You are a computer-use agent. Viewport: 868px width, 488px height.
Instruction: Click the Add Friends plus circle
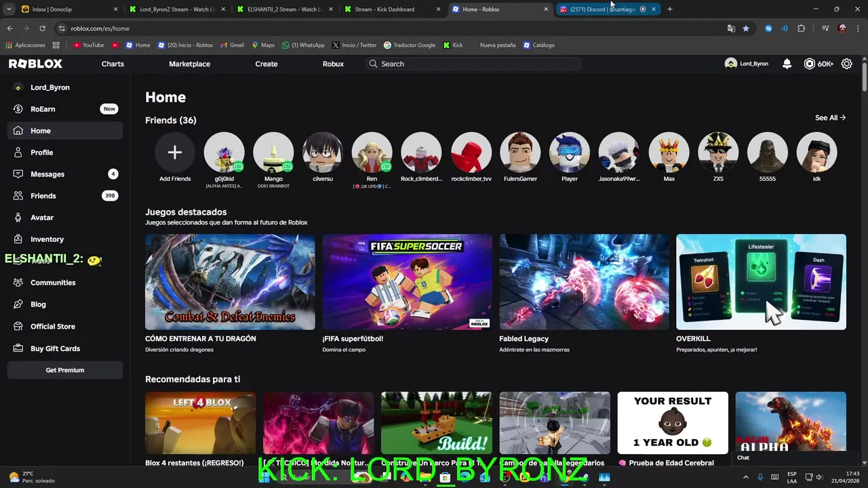(x=175, y=152)
